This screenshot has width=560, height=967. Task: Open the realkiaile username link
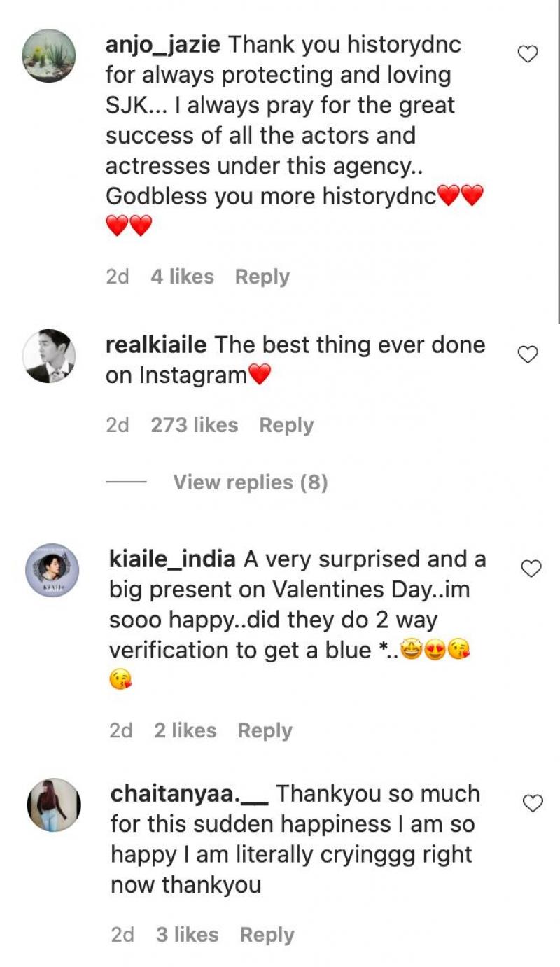[156, 345]
